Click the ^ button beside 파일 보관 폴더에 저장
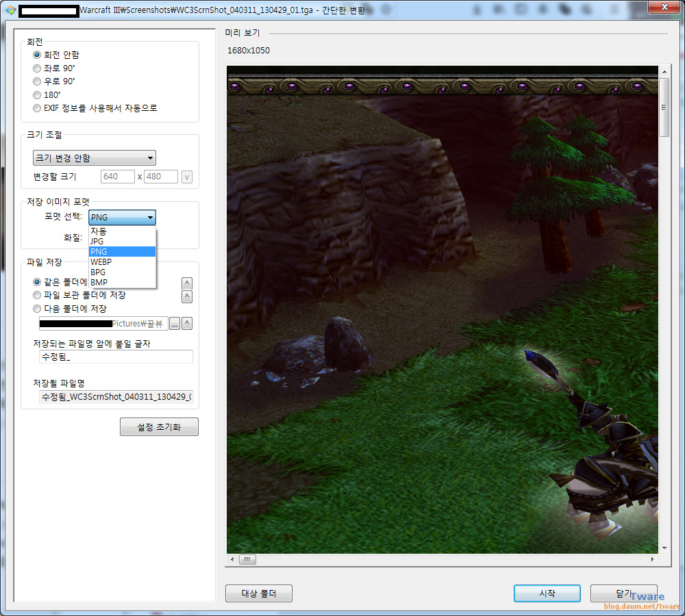Image resolution: width=685 pixels, height=616 pixels. pos(187,296)
